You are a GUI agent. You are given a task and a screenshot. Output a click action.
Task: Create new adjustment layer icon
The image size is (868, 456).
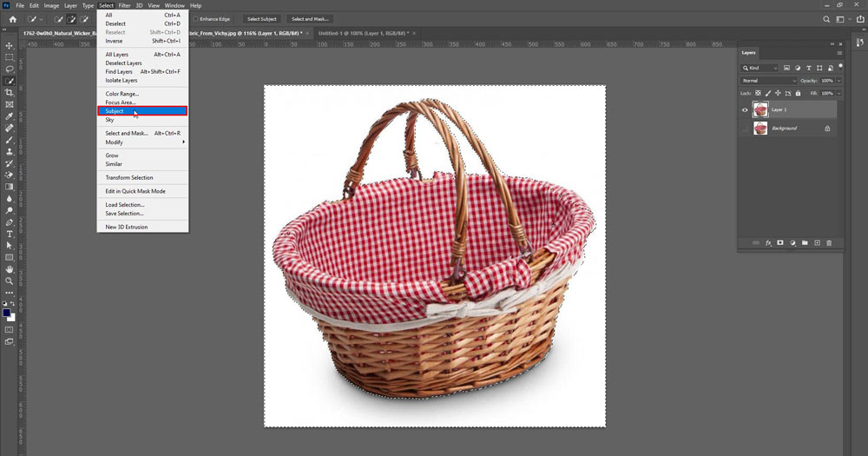click(x=792, y=242)
